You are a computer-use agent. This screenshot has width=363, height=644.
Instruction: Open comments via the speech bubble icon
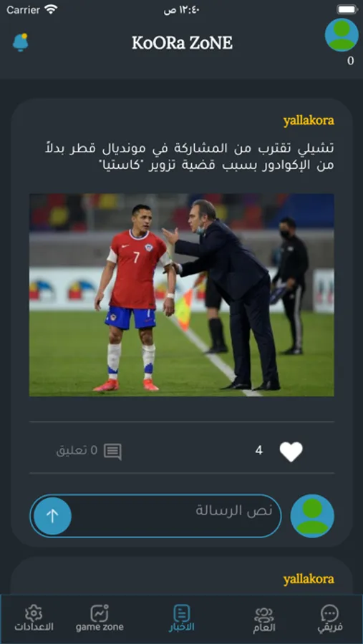[112, 452]
